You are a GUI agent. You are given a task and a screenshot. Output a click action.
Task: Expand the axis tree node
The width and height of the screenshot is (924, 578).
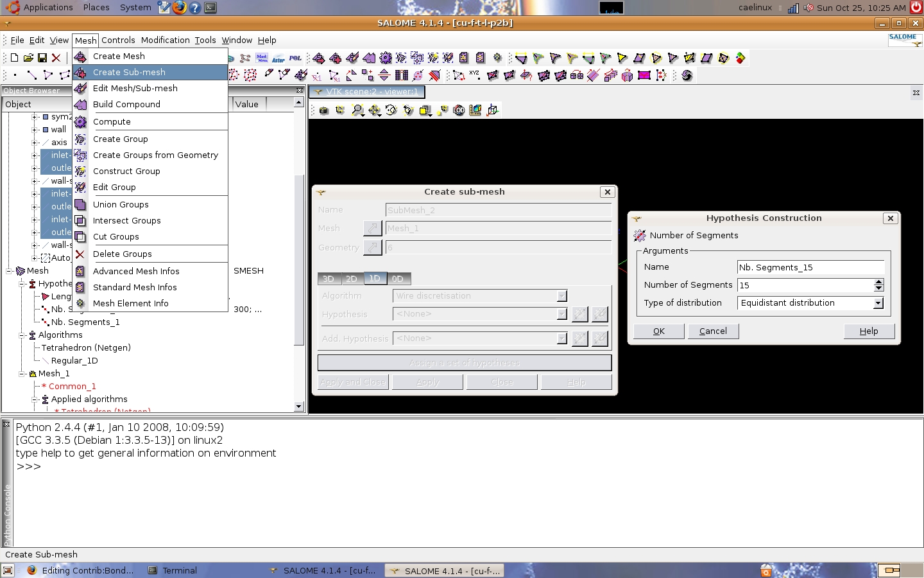coord(35,143)
